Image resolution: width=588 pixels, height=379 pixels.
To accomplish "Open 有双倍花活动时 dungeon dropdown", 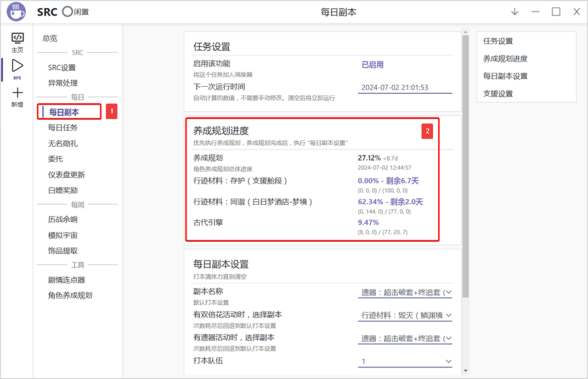I will 405,315.
